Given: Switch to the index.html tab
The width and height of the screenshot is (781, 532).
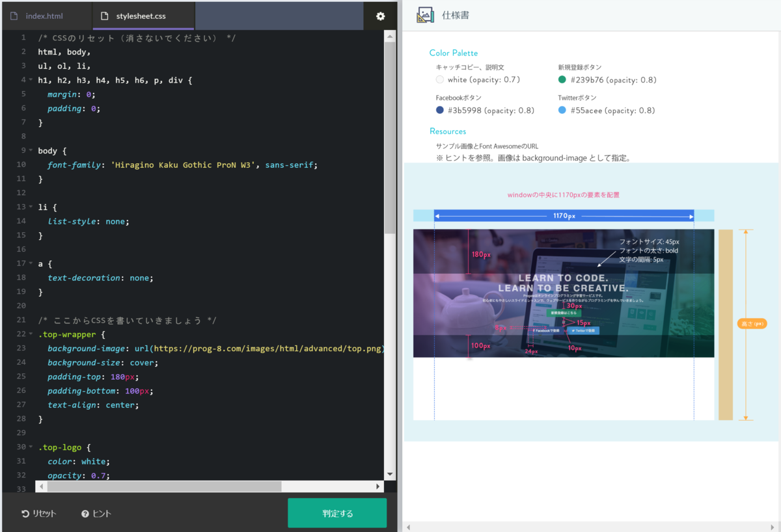Looking at the screenshot, I should [x=47, y=16].
